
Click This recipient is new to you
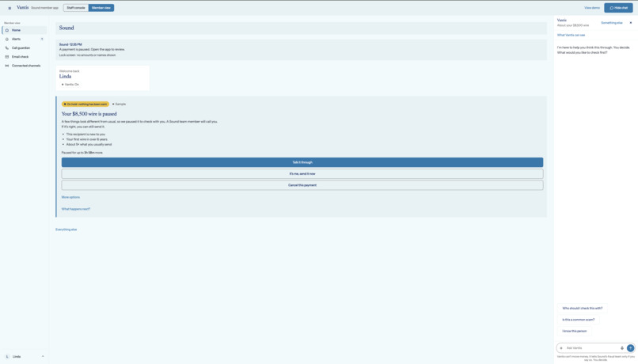[x=85, y=135]
